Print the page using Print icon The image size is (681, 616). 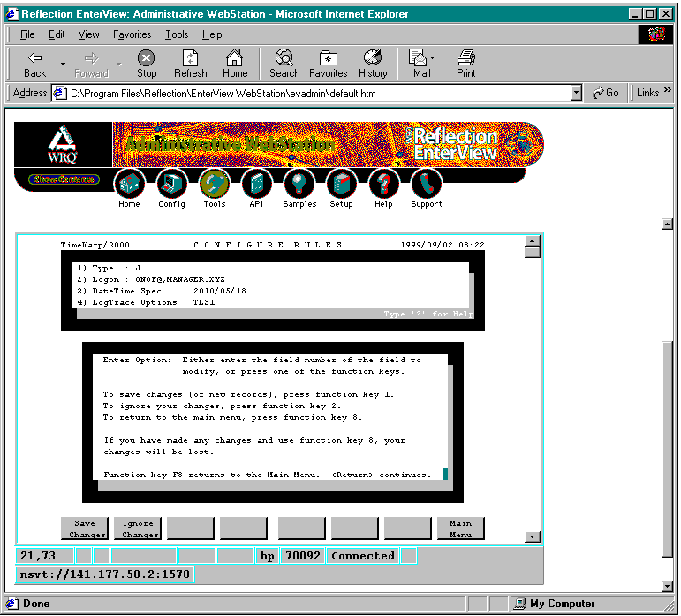(x=466, y=65)
